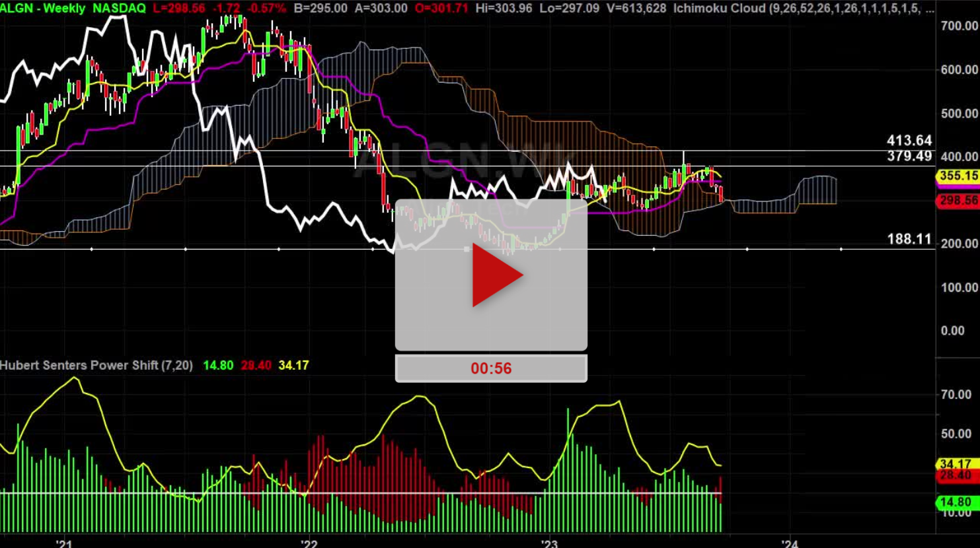Click the 413.64 horizontal line label

click(909, 140)
